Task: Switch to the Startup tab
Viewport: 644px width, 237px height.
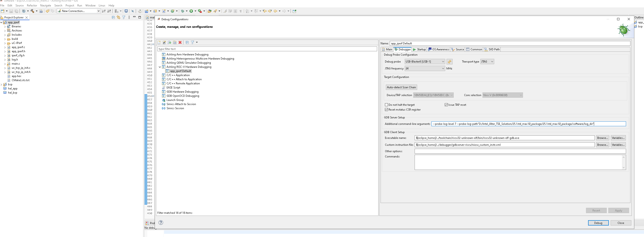Action: coord(419,49)
